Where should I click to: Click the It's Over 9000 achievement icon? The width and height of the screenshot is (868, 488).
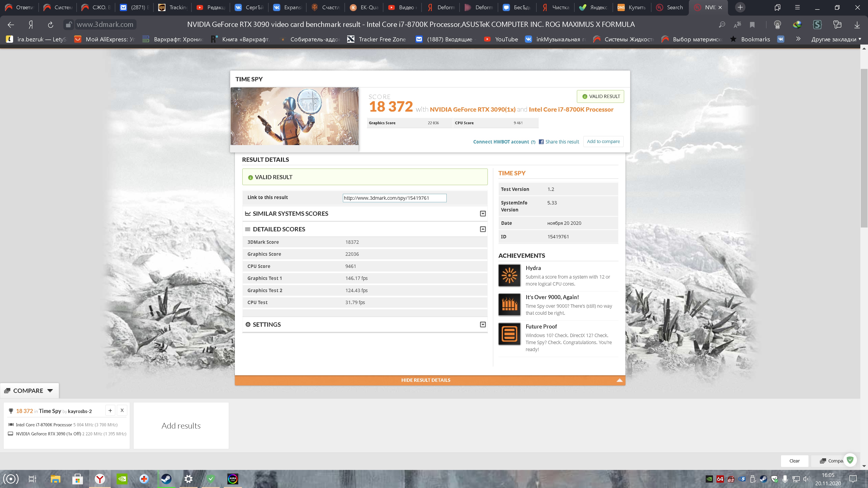(x=509, y=305)
